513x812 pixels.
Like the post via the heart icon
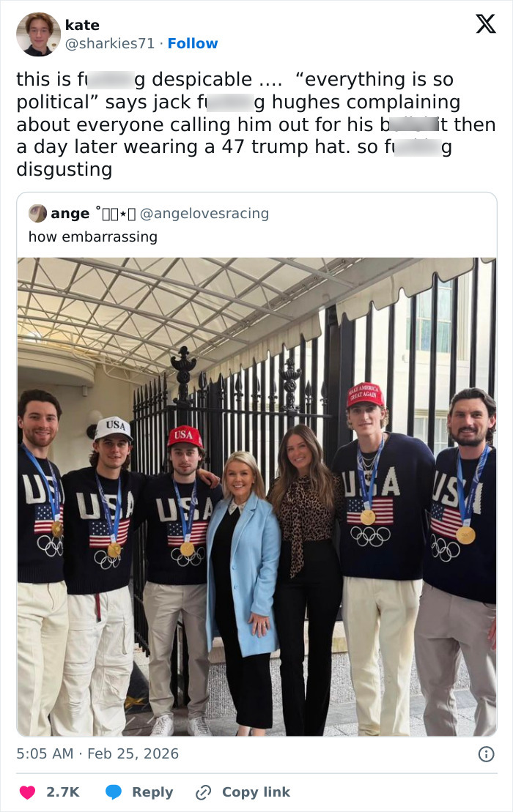pyautogui.click(x=27, y=791)
